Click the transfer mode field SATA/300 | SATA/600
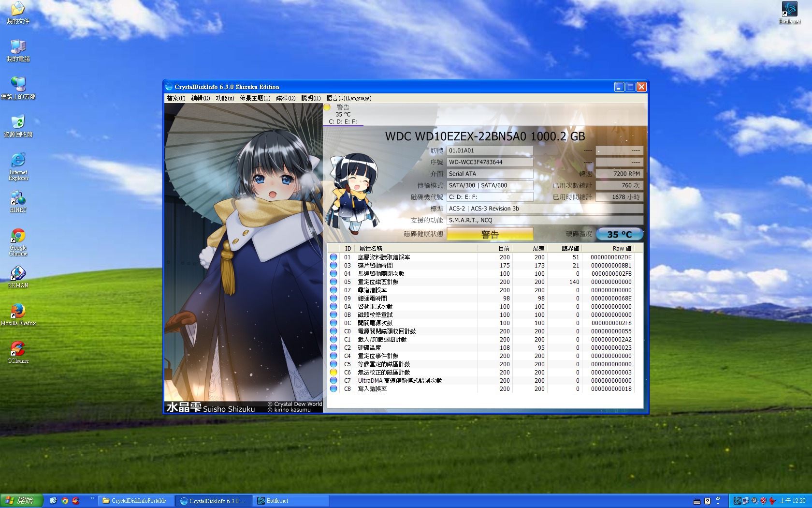This screenshot has height=508, width=812. click(490, 185)
